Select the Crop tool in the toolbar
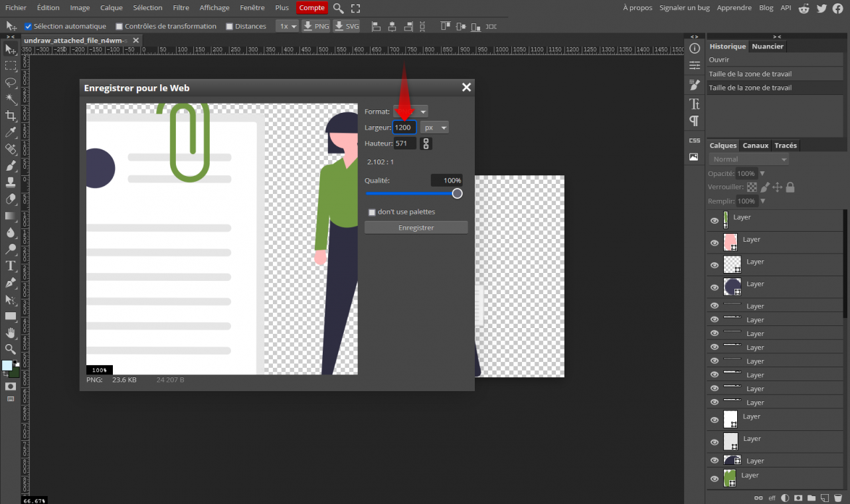 (x=11, y=116)
